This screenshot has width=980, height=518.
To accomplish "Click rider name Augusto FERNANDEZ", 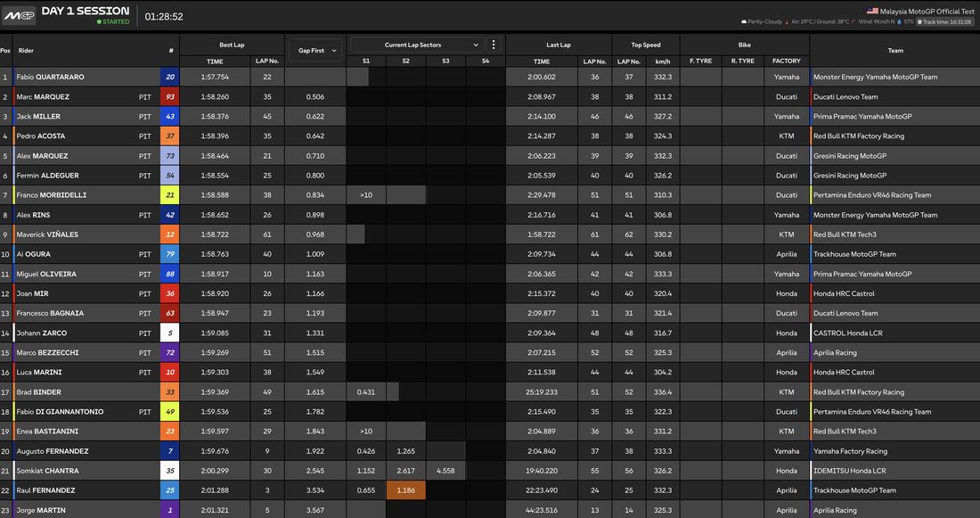I will point(53,451).
